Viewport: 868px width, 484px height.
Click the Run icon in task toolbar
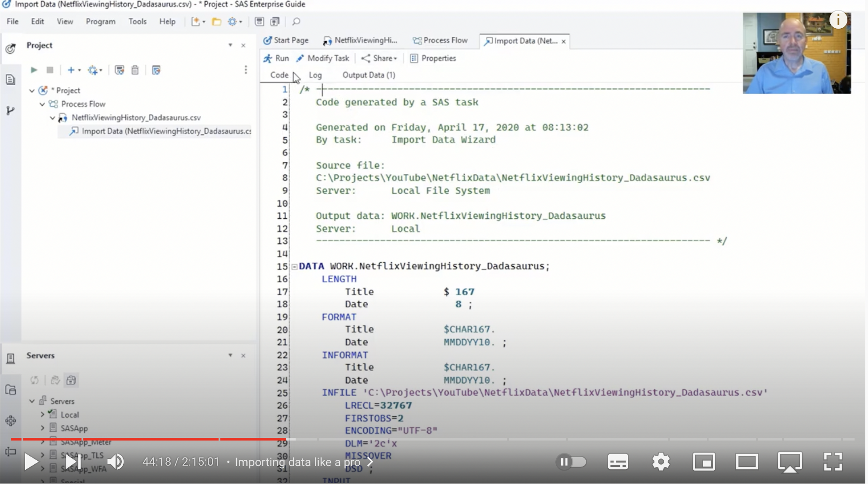[x=268, y=58]
